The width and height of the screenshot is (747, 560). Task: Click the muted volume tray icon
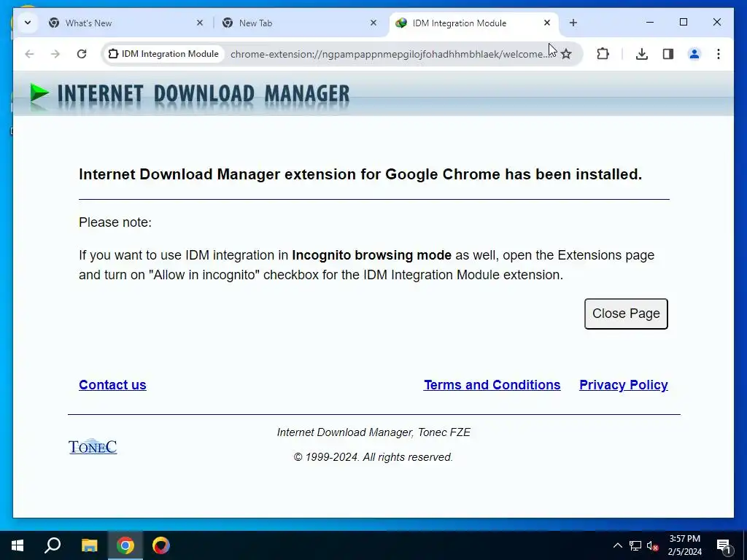(653, 545)
